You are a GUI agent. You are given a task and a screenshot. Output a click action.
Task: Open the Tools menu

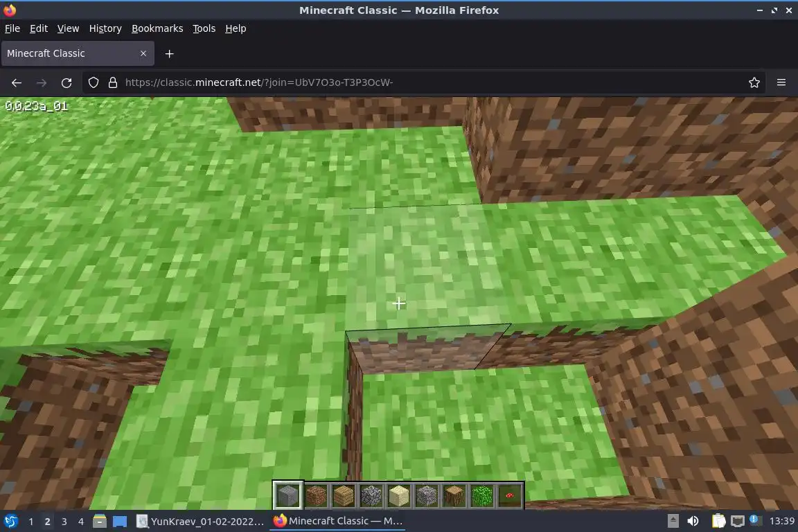coord(204,28)
